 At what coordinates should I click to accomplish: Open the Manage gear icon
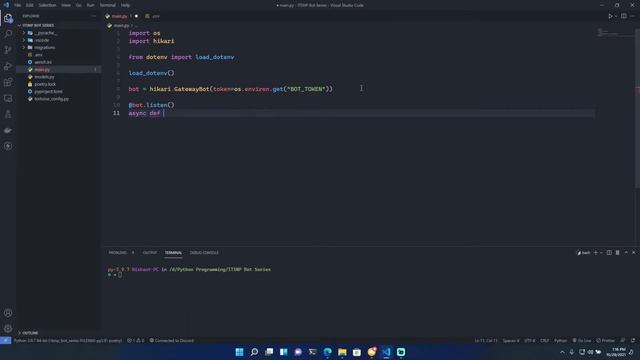point(8,329)
